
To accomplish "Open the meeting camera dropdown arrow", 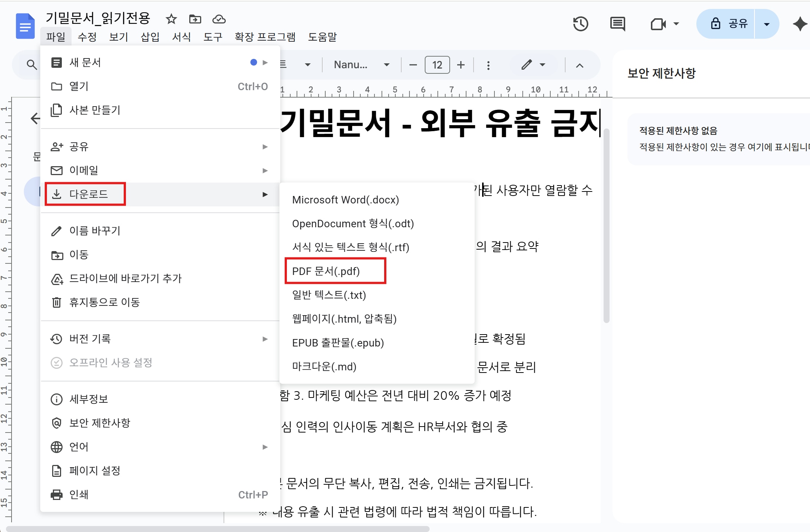I will click(x=676, y=24).
